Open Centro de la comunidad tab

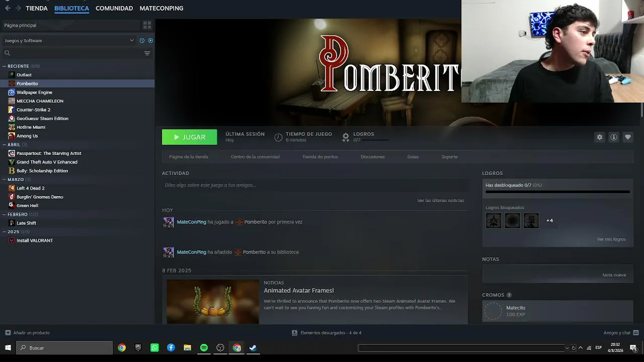[255, 157]
